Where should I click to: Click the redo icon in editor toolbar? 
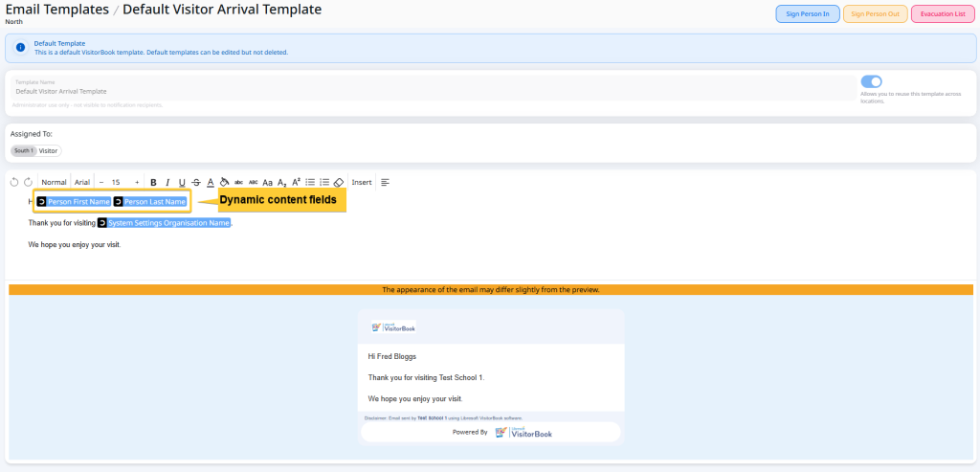coord(28,182)
